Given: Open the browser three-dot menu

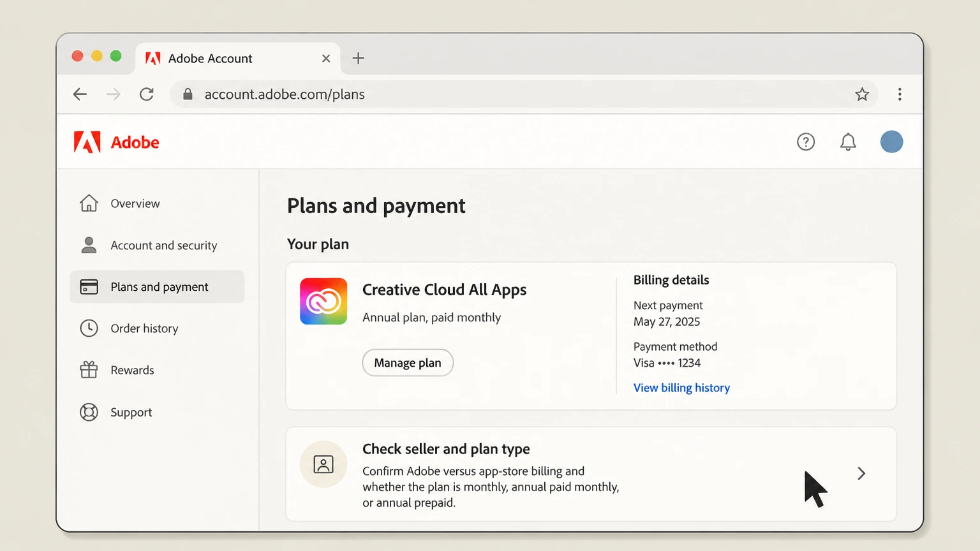Looking at the screenshot, I should (900, 94).
